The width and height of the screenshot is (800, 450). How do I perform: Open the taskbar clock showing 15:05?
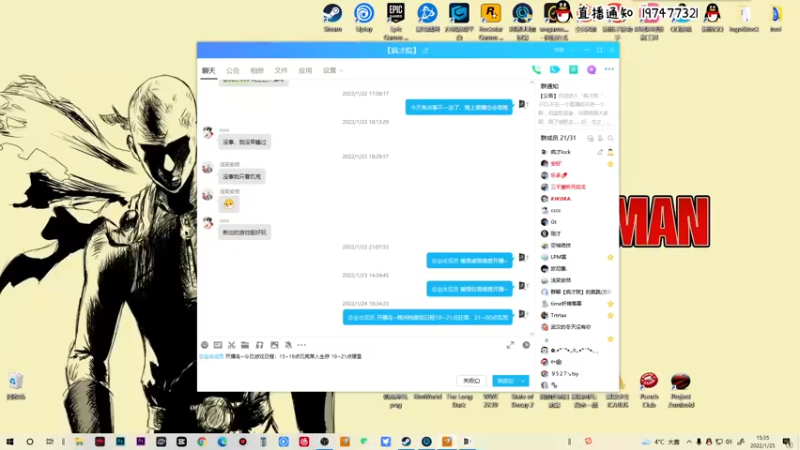click(763, 441)
